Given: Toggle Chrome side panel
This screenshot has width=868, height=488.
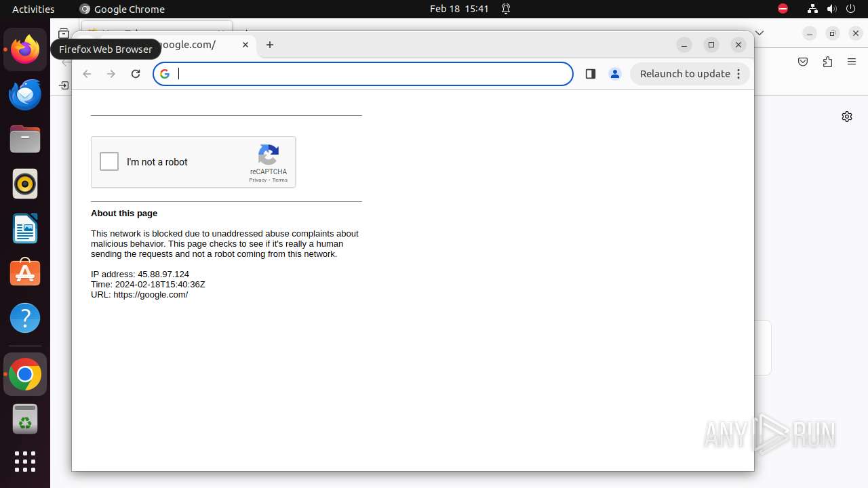Looking at the screenshot, I should 590,74.
